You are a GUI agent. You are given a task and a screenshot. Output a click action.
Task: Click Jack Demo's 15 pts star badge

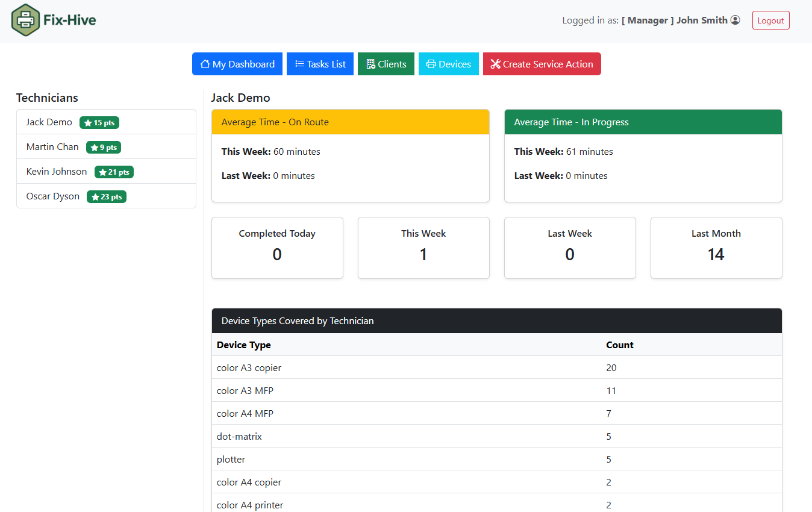coord(99,123)
